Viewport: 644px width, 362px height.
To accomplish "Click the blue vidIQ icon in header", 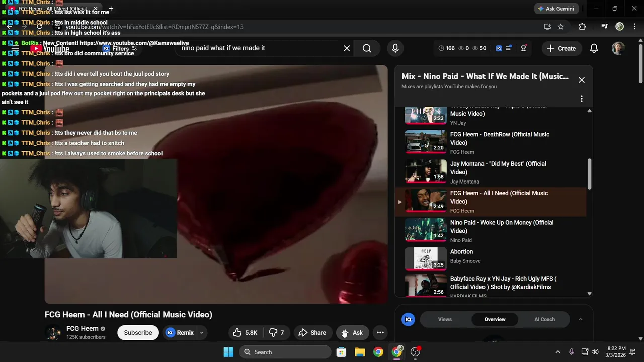I will [499, 48].
